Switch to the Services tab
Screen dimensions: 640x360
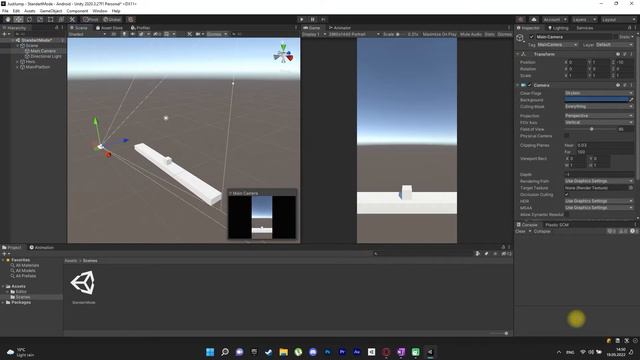coord(584,28)
